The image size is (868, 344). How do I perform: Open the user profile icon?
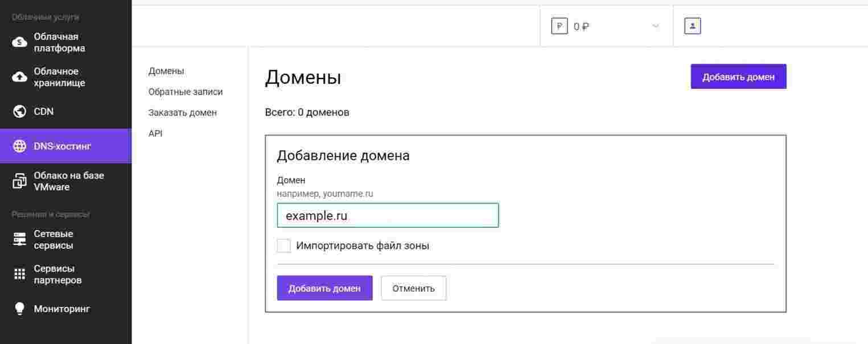click(x=692, y=26)
